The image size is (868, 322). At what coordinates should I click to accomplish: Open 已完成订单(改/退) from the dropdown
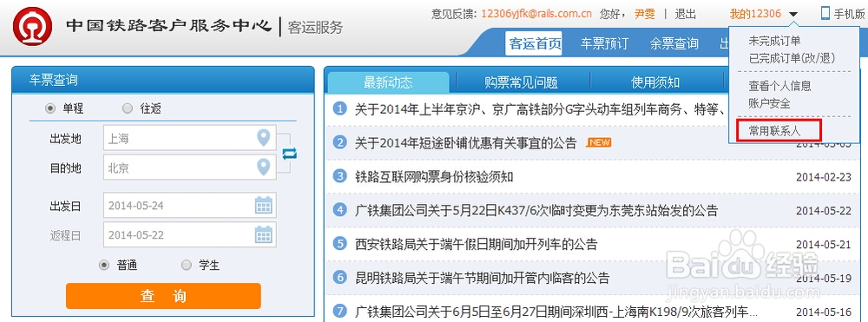point(792,58)
